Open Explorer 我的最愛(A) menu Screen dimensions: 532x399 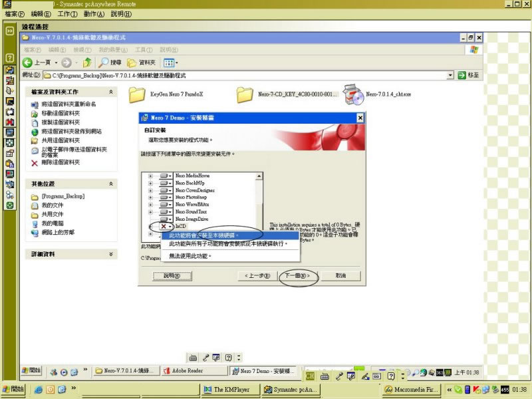coord(113,50)
